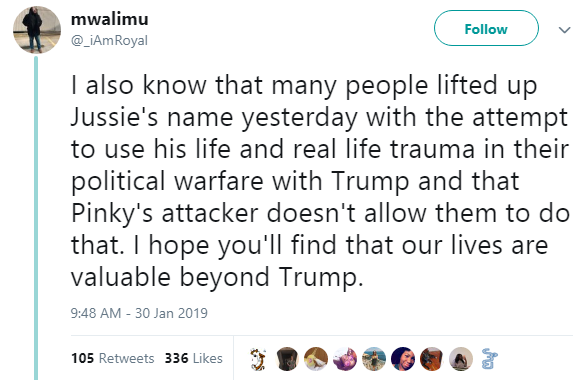Open mwalimu's profile picture
The image size is (587, 380).
(x=37, y=30)
